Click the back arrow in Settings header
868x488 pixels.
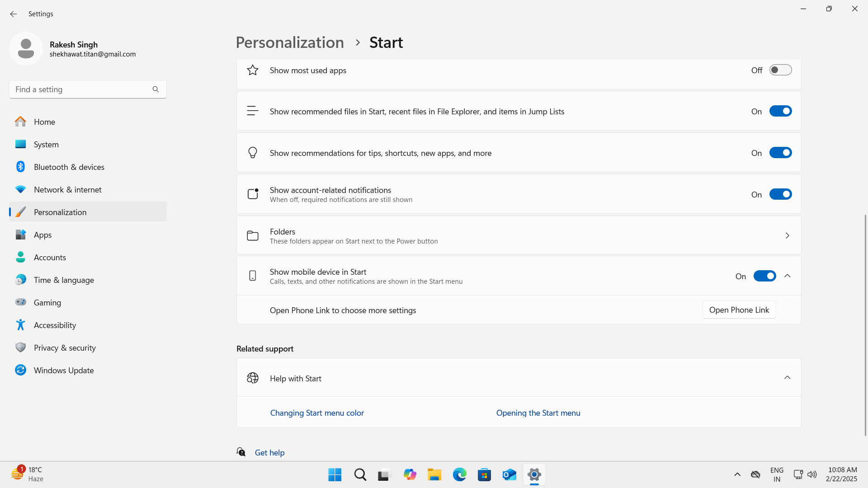14,14
